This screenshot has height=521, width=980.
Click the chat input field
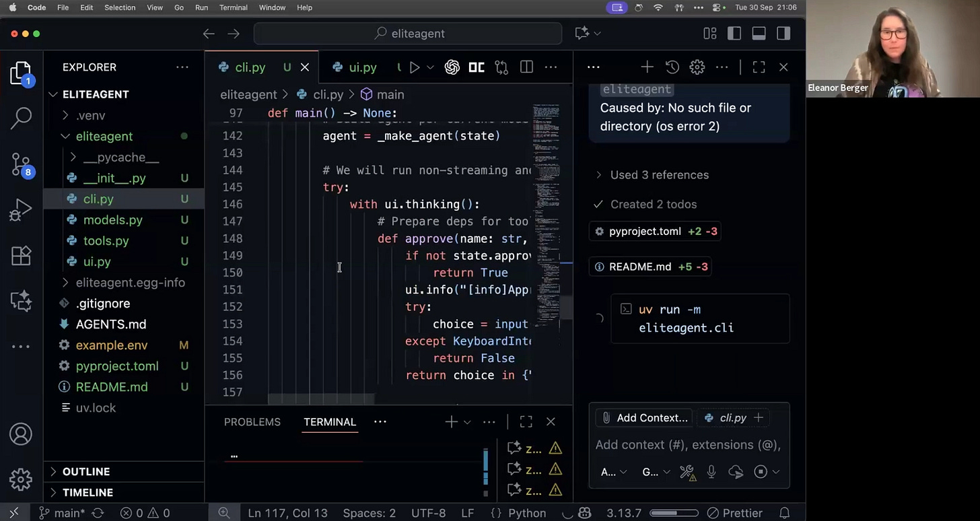point(688,445)
